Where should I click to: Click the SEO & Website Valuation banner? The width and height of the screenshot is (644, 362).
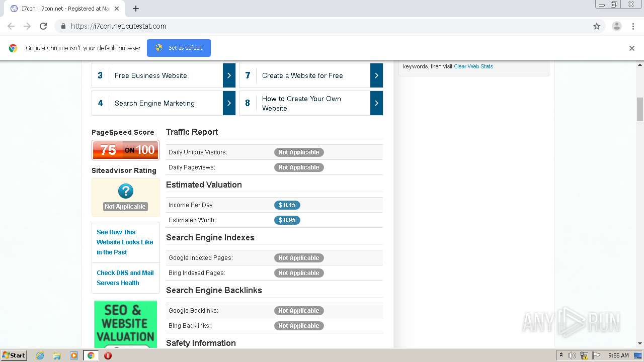pyautogui.click(x=125, y=324)
